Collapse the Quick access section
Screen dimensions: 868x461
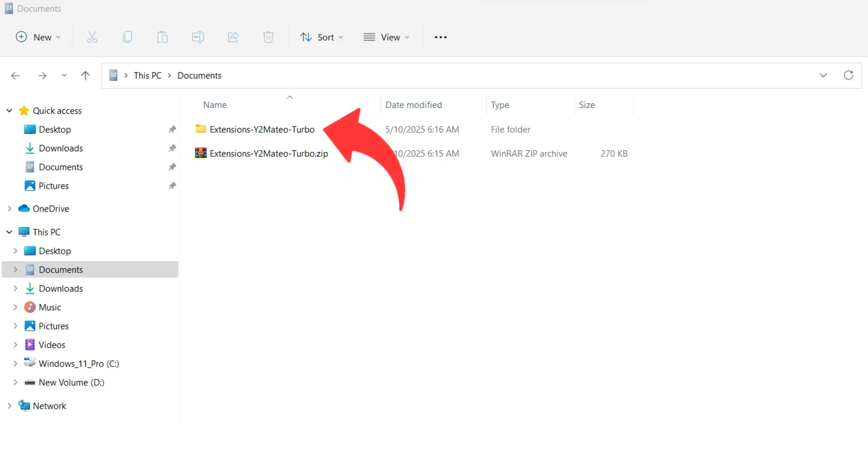[9, 111]
